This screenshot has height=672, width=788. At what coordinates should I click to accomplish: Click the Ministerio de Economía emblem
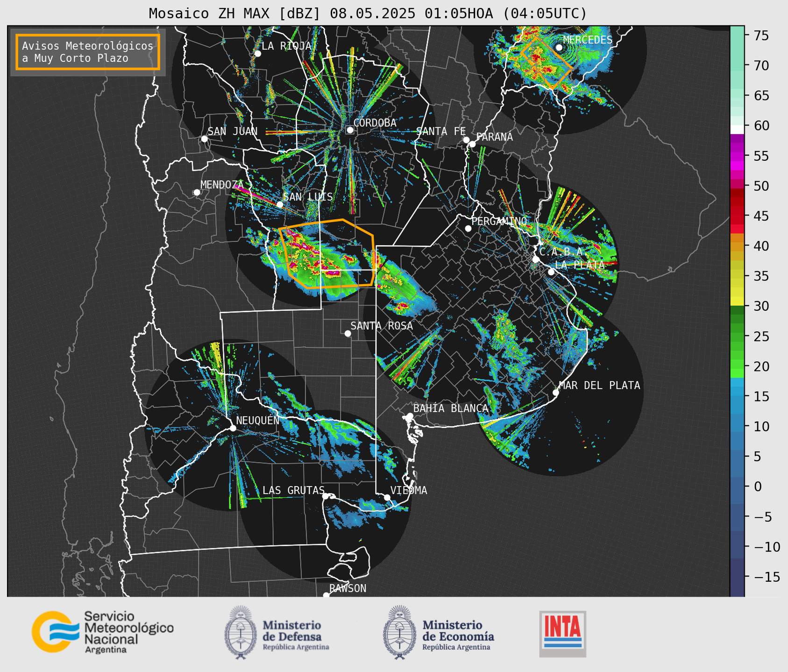point(400,632)
